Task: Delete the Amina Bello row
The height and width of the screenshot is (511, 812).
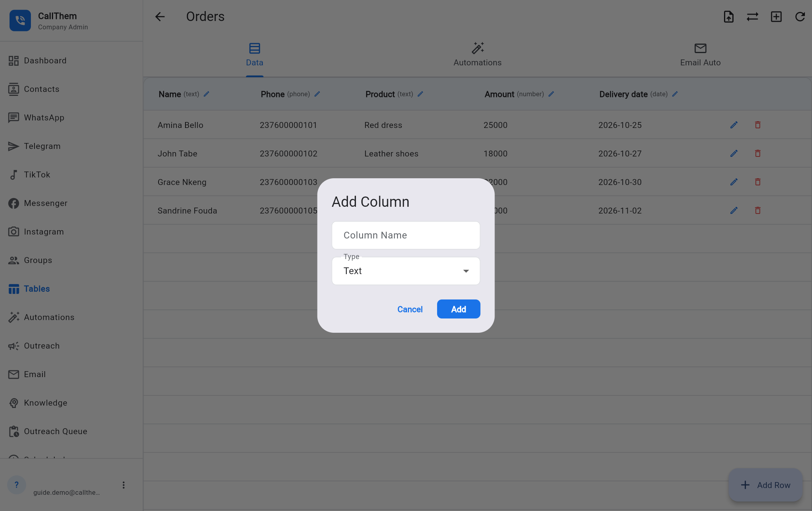Action: (x=758, y=125)
